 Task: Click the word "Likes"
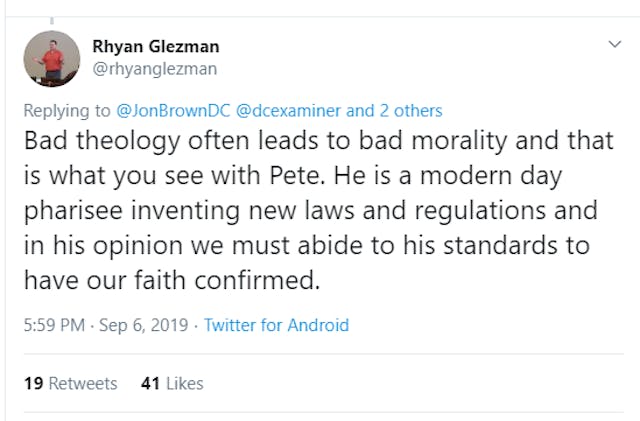(x=184, y=383)
